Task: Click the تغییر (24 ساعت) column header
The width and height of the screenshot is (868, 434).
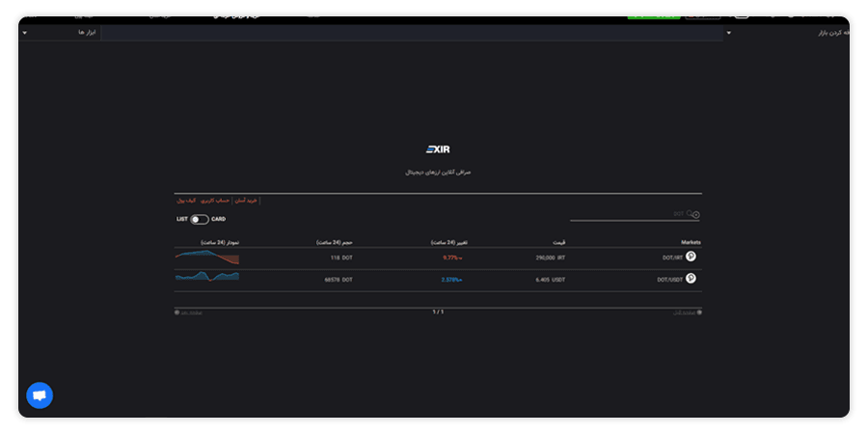Action: [x=449, y=242]
